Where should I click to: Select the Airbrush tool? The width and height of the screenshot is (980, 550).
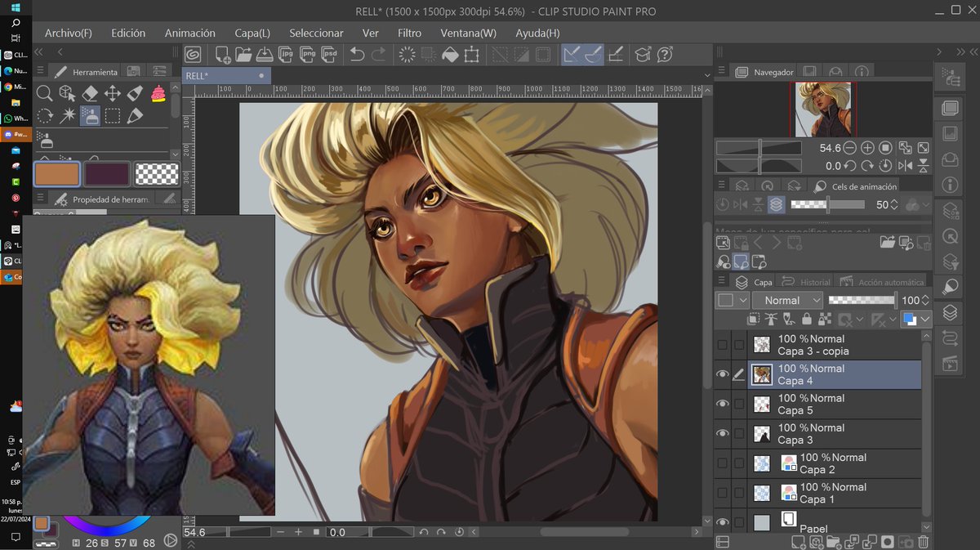coord(90,116)
